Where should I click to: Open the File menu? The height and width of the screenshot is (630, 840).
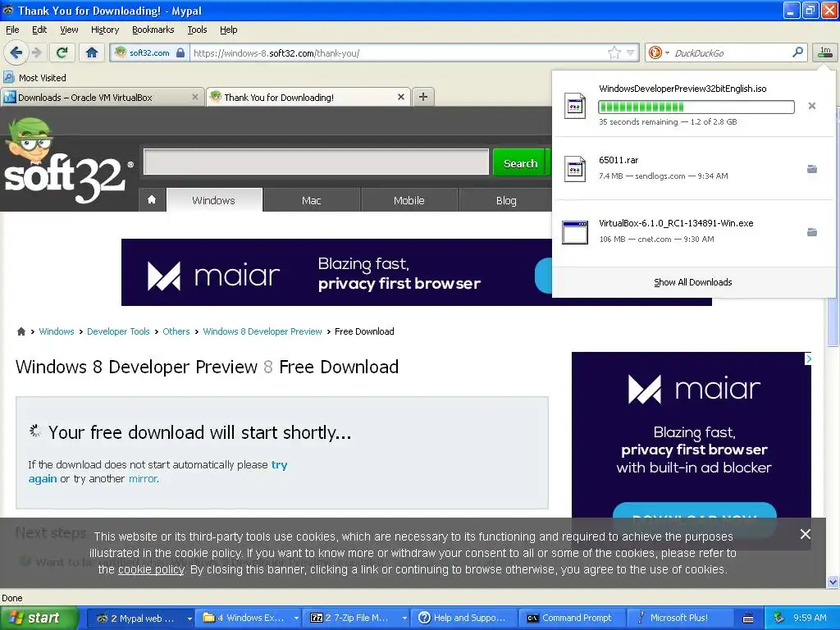12,30
